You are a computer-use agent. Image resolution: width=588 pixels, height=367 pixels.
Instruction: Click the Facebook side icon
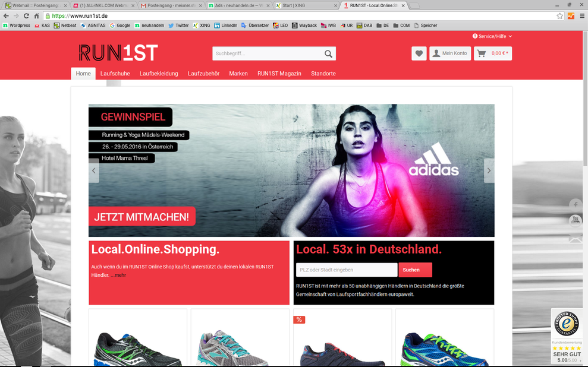[576, 204]
